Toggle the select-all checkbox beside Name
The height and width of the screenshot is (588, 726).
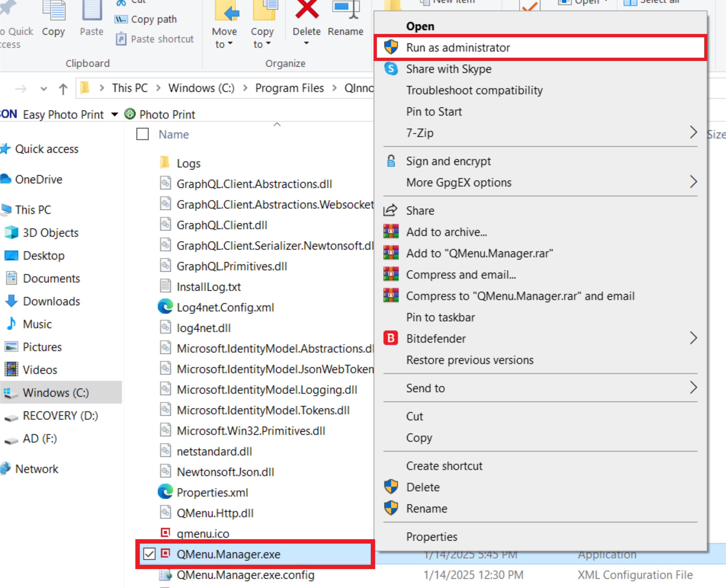coord(142,134)
